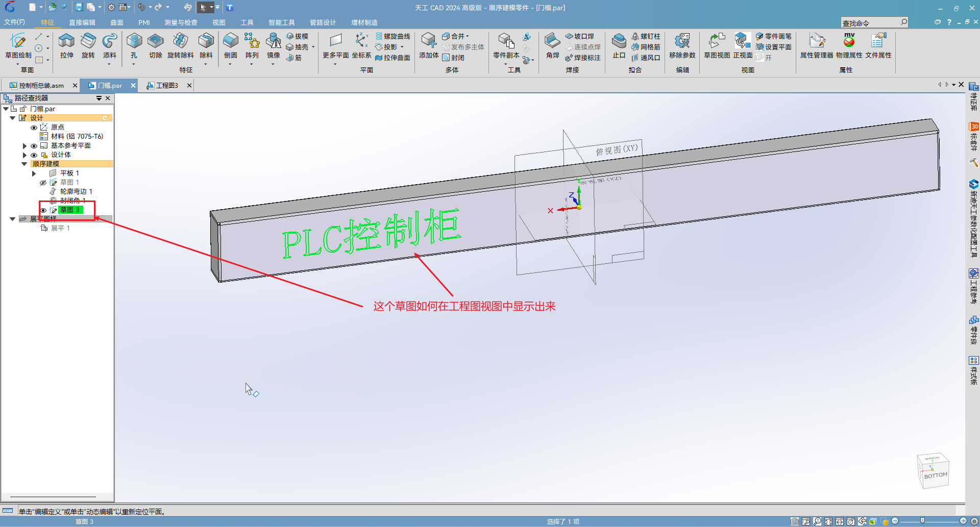Click the settings gear icon in title bar
Screen dimensions: 980x527
[x=111, y=7]
